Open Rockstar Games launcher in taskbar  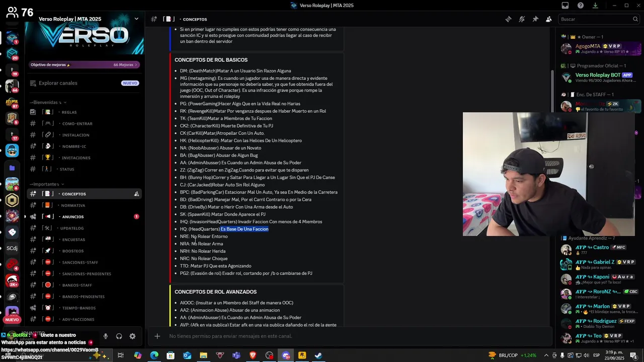click(x=302, y=355)
